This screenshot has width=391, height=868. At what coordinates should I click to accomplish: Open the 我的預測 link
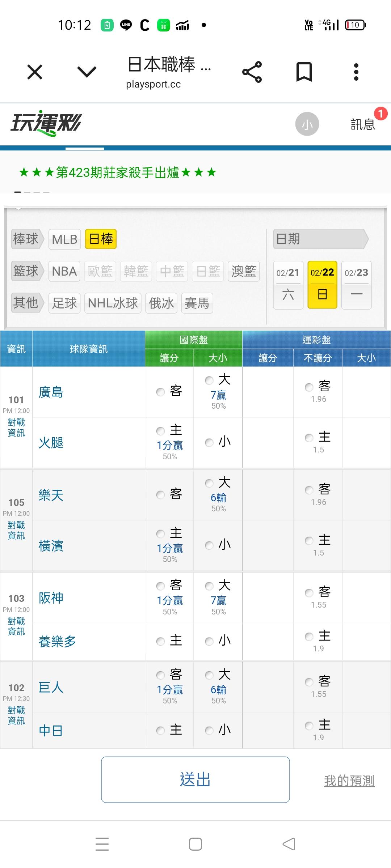pyautogui.click(x=349, y=781)
